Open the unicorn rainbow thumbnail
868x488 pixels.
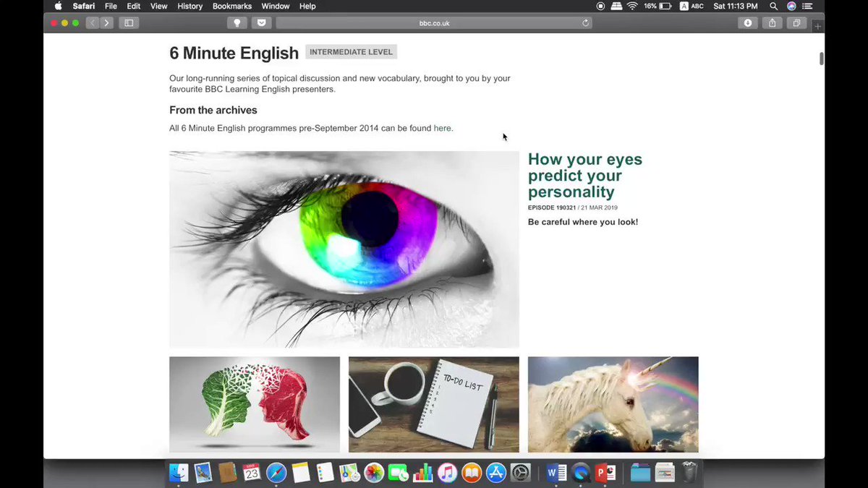coord(613,404)
